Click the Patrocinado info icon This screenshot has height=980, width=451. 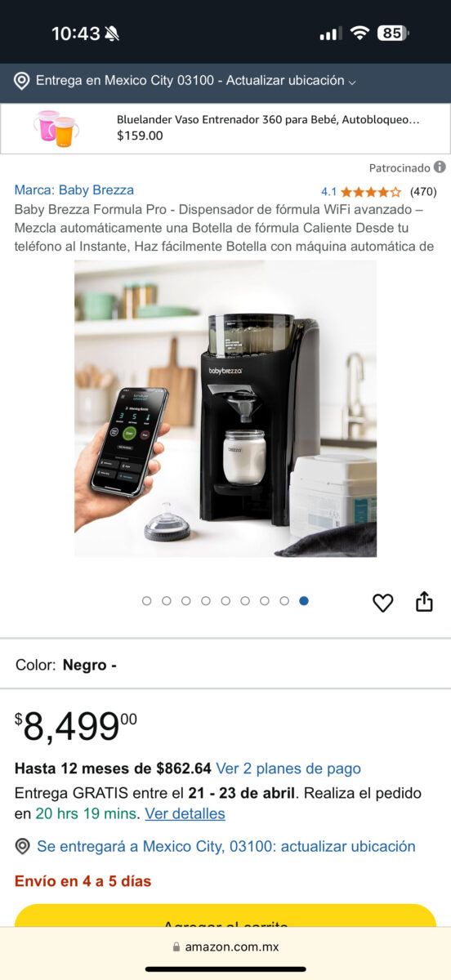tap(440, 167)
